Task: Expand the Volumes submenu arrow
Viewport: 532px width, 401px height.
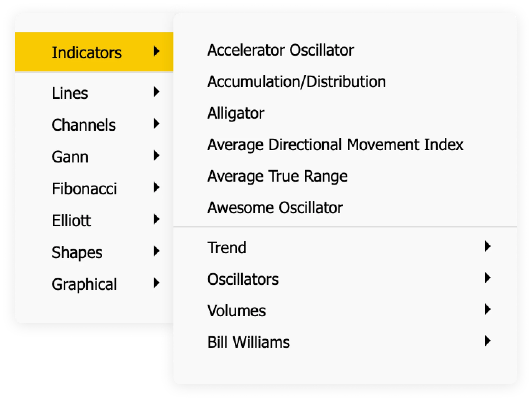Action: (x=487, y=309)
